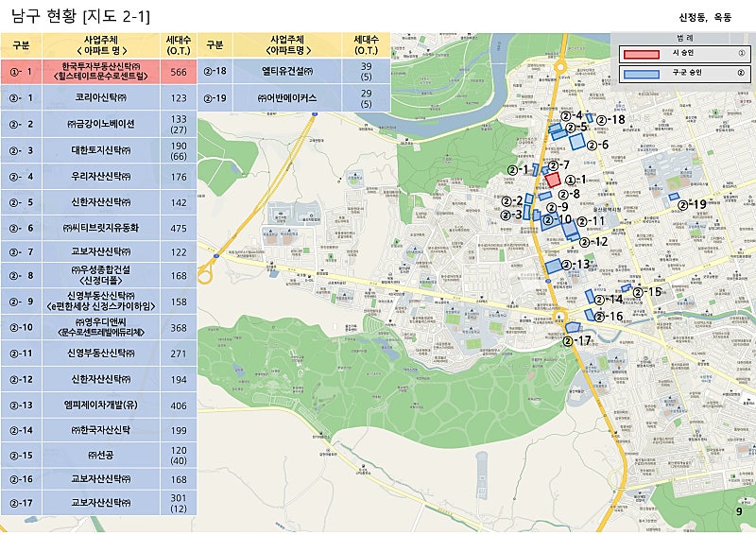Click the ②-17 label on the map
This screenshot has height=535, width=756.
pyautogui.click(x=576, y=341)
